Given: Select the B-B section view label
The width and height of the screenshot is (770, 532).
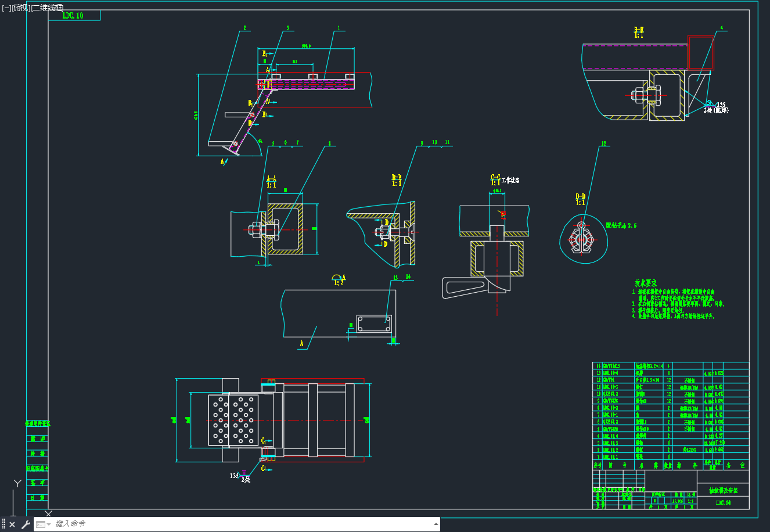Looking at the screenshot, I should tap(397, 180).
